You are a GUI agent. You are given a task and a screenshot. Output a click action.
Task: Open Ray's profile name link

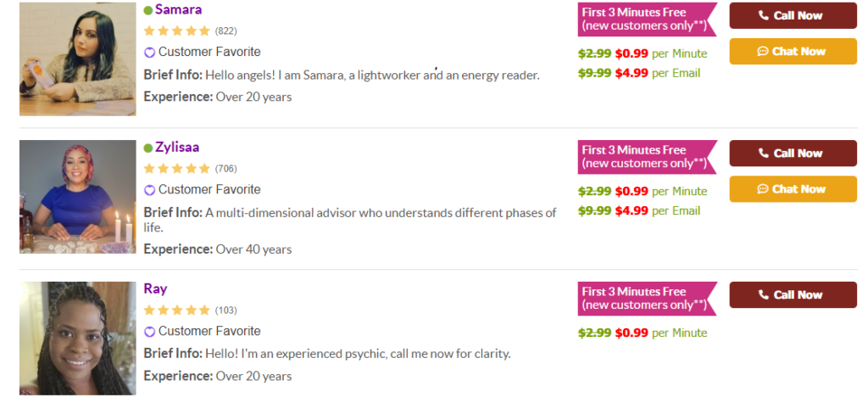click(155, 288)
